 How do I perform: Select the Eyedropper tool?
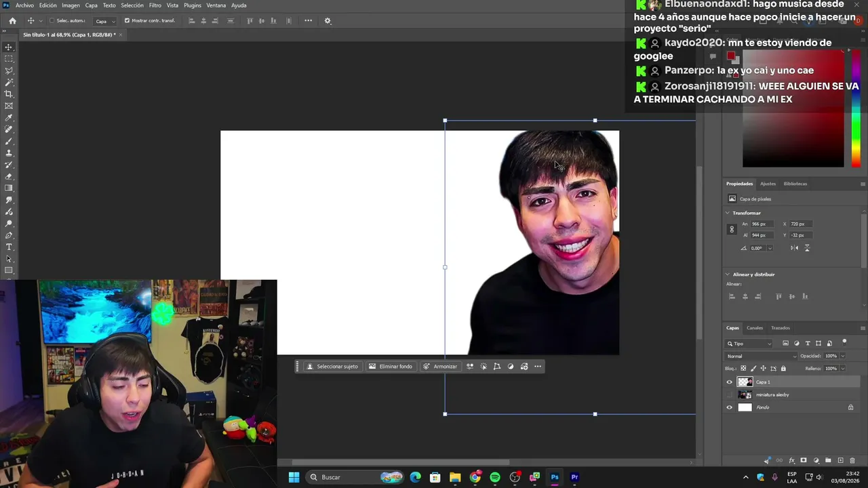(9, 118)
